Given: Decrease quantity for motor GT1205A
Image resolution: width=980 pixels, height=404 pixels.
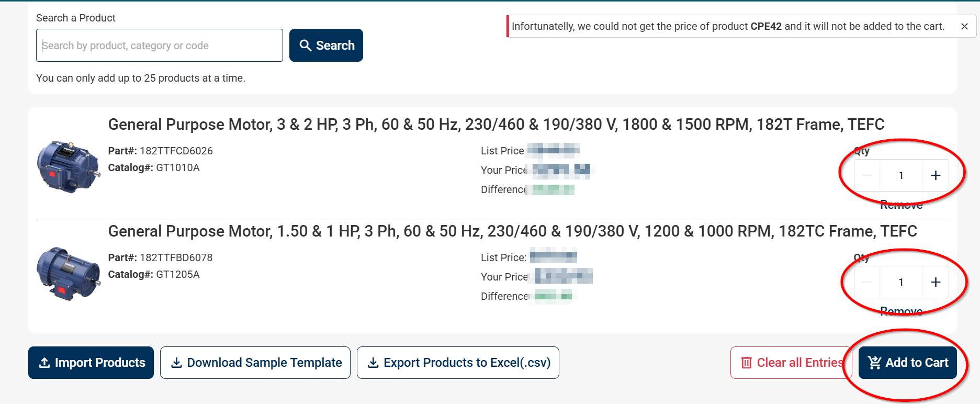Looking at the screenshot, I should 867,282.
